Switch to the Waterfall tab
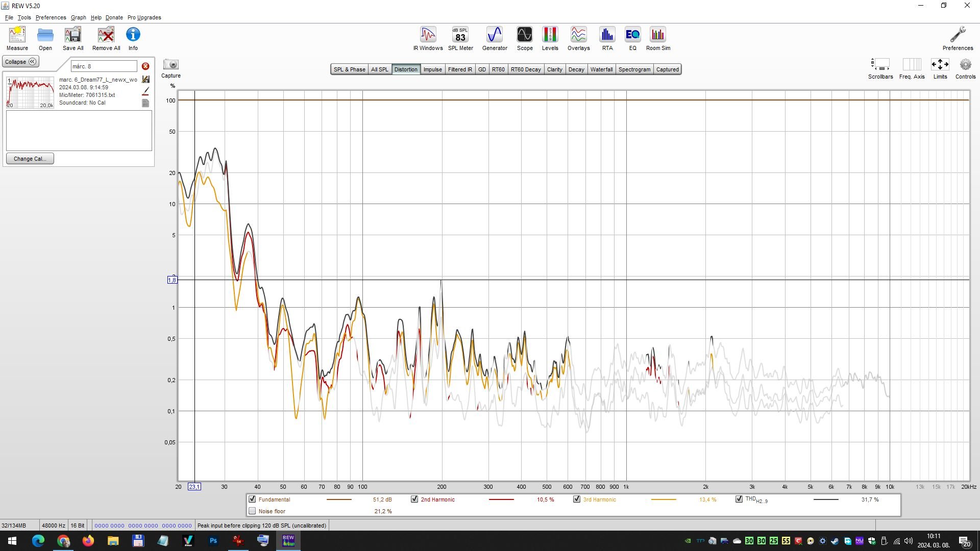Image resolution: width=980 pixels, height=551 pixels. click(x=601, y=69)
